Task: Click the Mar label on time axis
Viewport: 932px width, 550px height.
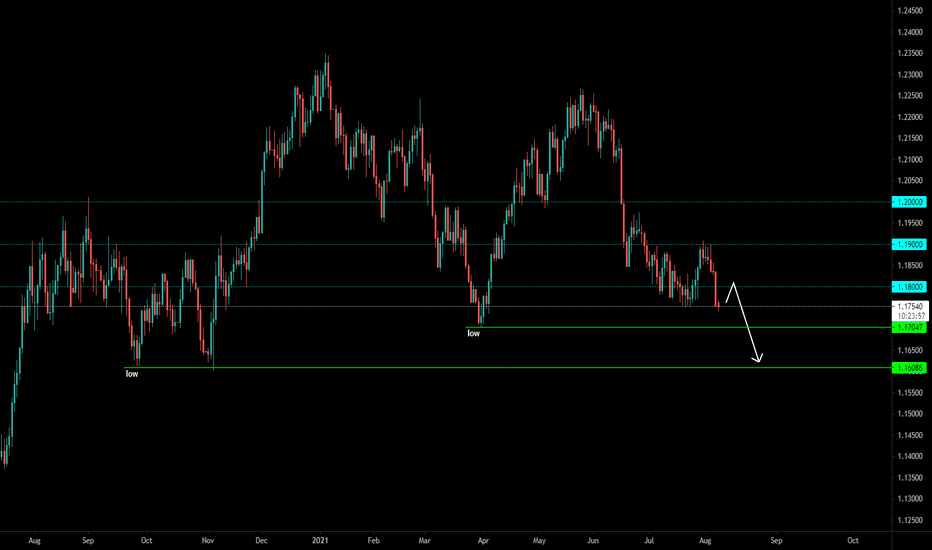Action: (x=424, y=541)
